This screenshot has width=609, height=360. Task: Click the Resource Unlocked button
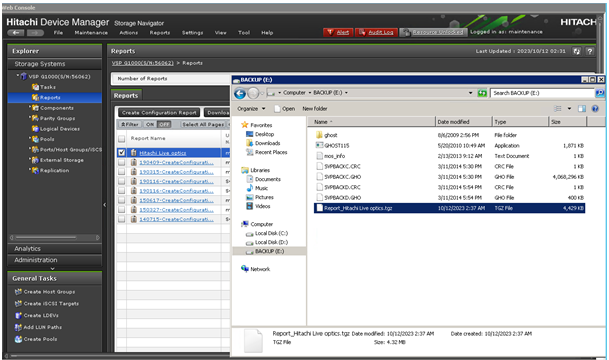433,32
